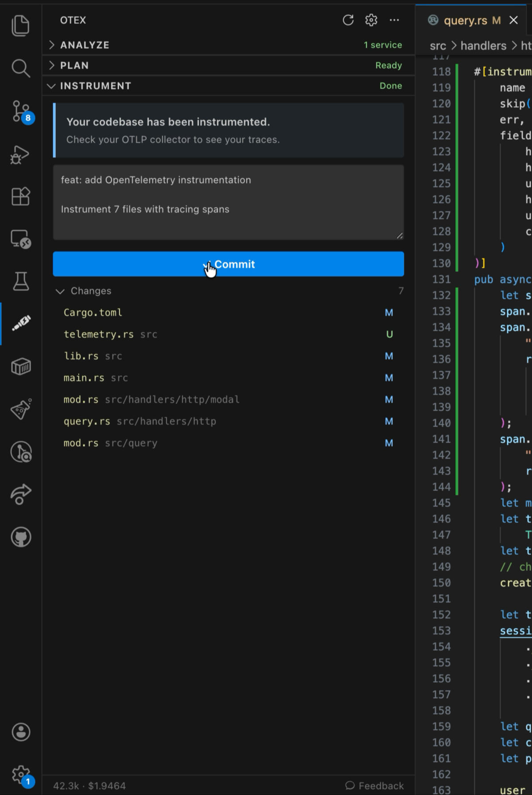Screen dimensions: 532x795
Task: Open the Git graph search icon
Action: (20, 452)
